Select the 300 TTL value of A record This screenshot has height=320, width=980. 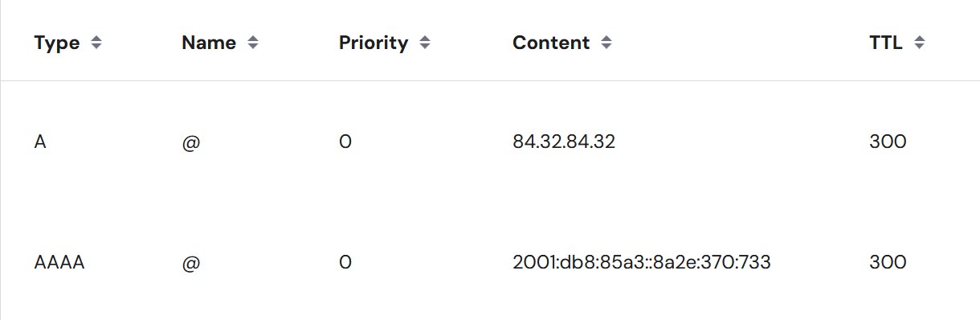(888, 142)
